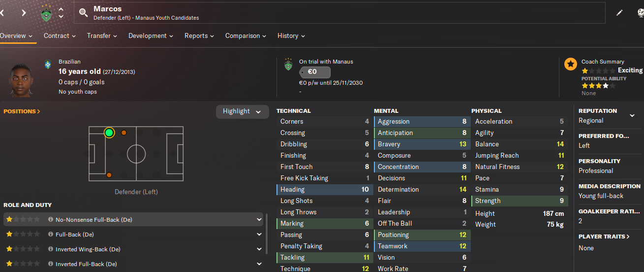This screenshot has width=644, height=272.
Task: Open the Transfer menu tab
Action: [x=102, y=36]
